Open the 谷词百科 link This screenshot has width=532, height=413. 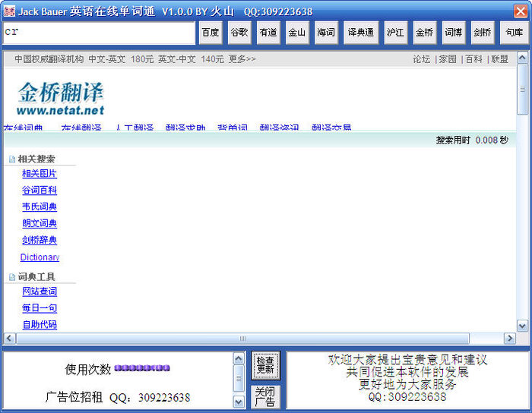tap(40, 190)
